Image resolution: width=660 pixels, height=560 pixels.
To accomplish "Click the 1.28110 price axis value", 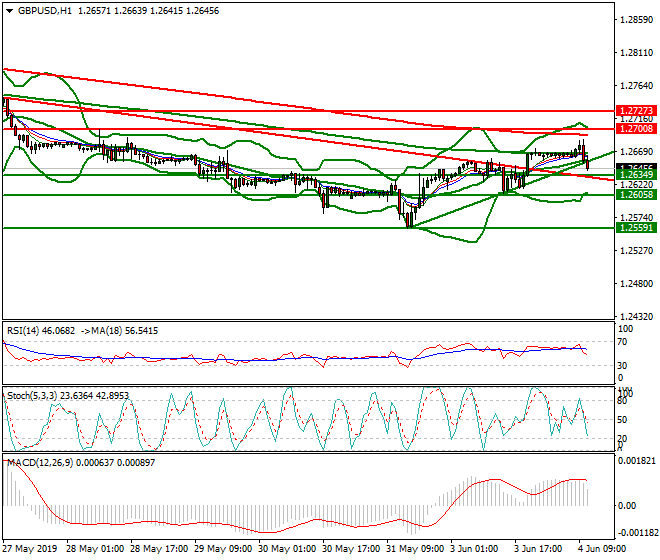I will tap(637, 53).
